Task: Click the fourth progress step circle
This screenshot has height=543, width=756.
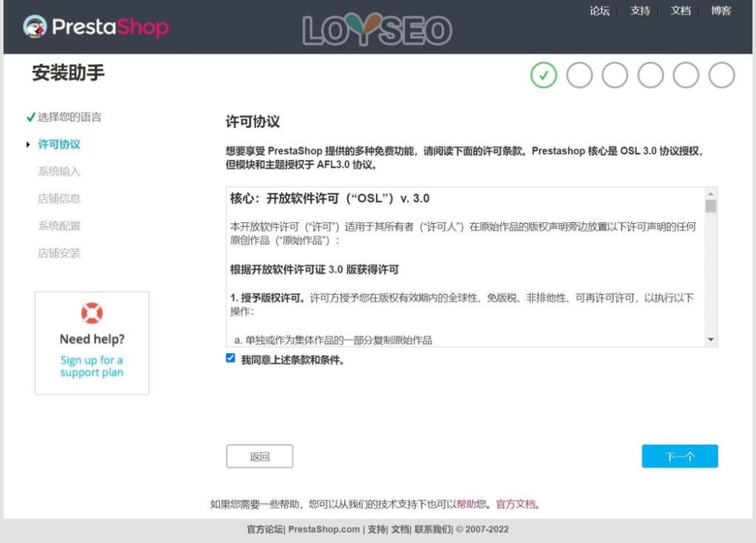Action: point(650,75)
